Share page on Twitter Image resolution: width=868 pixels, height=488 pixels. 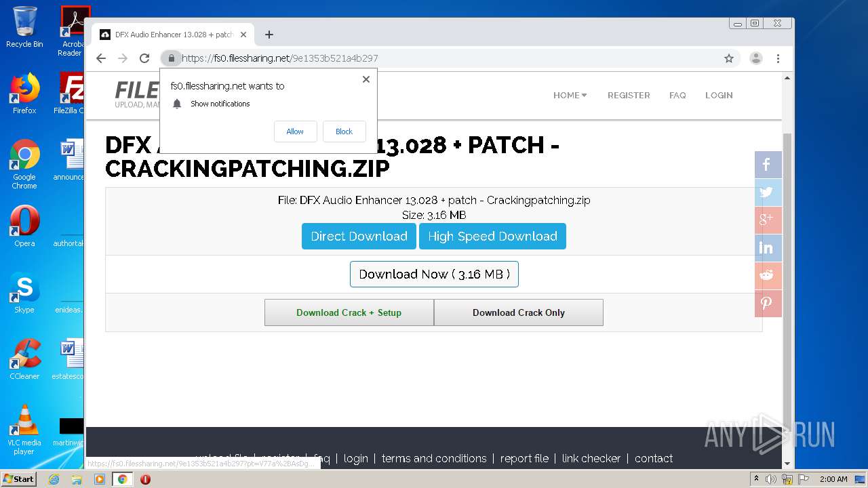point(768,192)
